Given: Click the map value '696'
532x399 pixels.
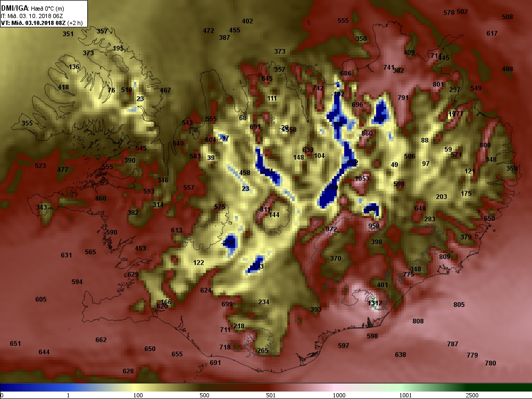Looking at the screenshot, I should click(x=358, y=104).
